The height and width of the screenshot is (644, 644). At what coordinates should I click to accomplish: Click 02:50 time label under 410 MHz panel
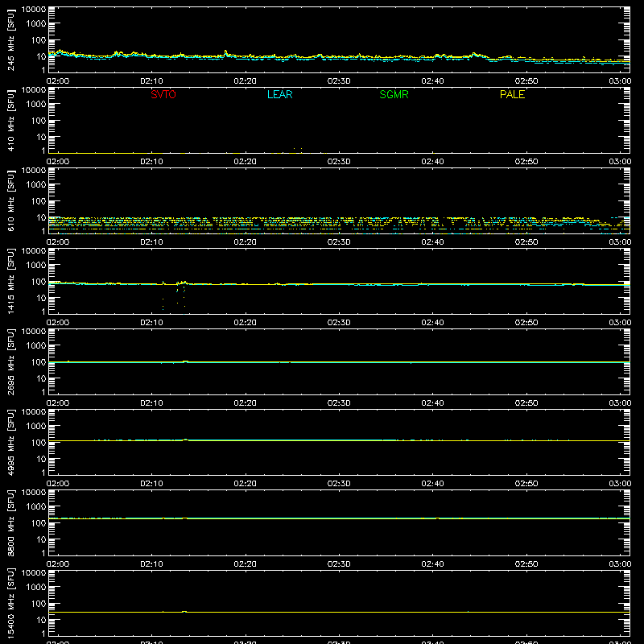click(x=526, y=162)
